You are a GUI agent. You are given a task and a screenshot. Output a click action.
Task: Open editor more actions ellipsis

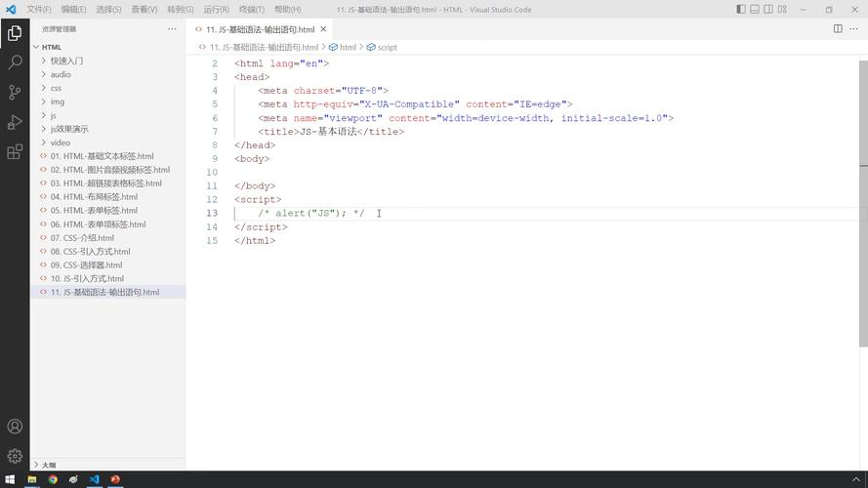pos(853,28)
